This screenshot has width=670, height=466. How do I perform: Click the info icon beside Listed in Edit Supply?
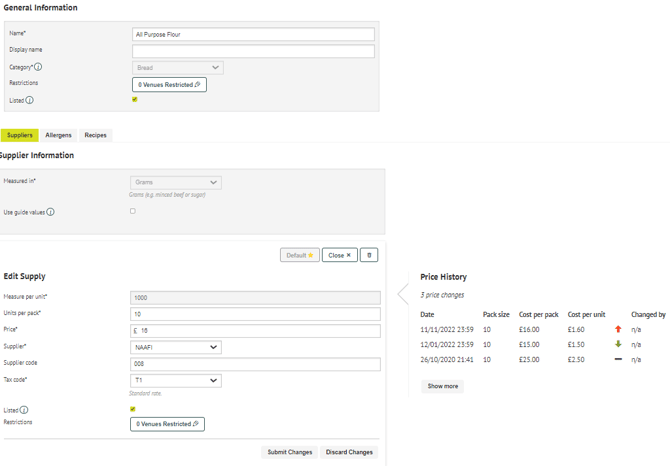click(24, 410)
